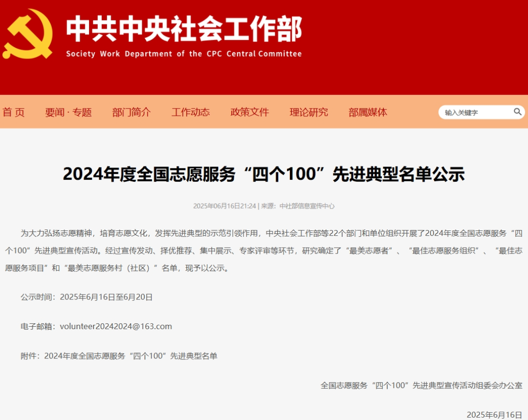Click the first body paragraph starting 为大力弘扬

point(264,251)
